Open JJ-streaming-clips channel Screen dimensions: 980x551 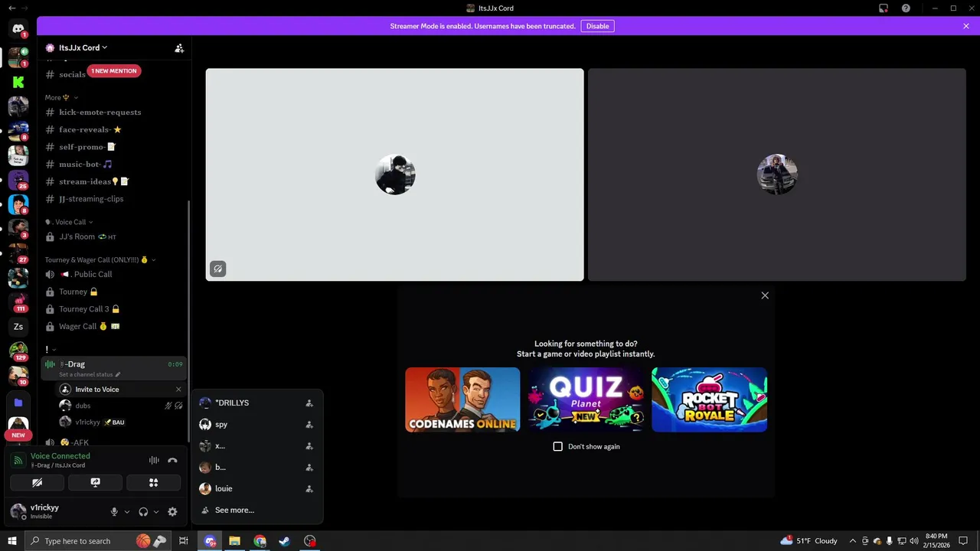tap(113, 199)
